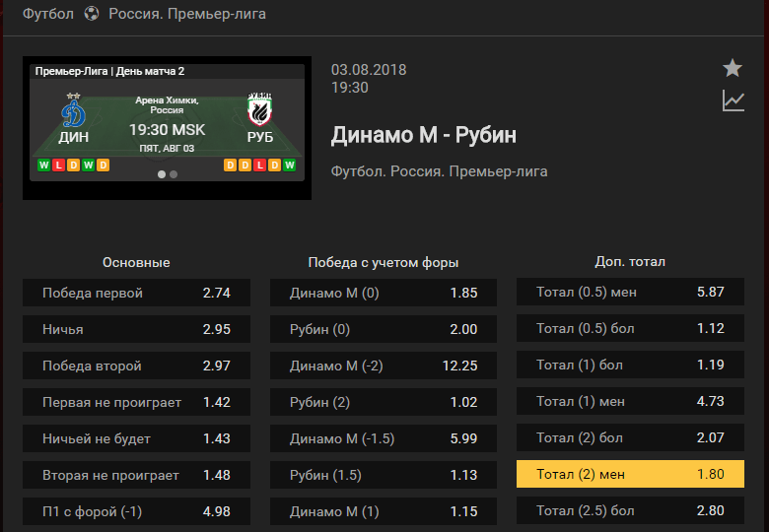Click Футбол. Россия. Премьер-лига subtitle

pos(440,171)
